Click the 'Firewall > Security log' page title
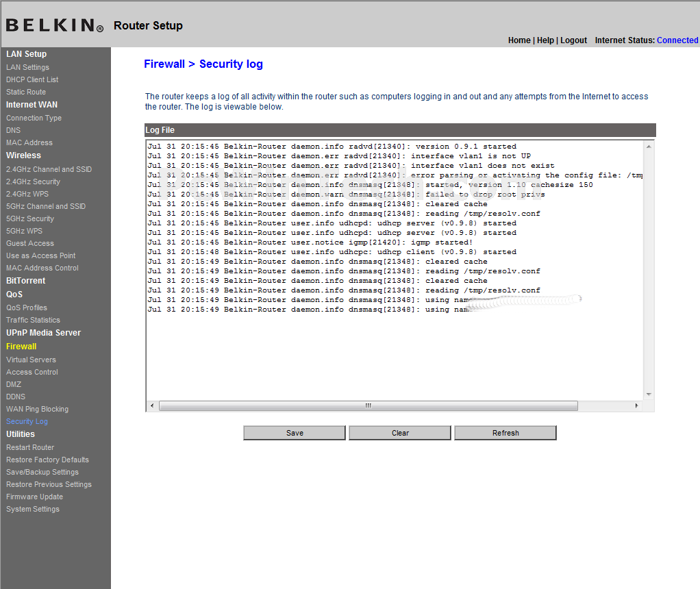The height and width of the screenshot is (589, 700). coord(203,64)
